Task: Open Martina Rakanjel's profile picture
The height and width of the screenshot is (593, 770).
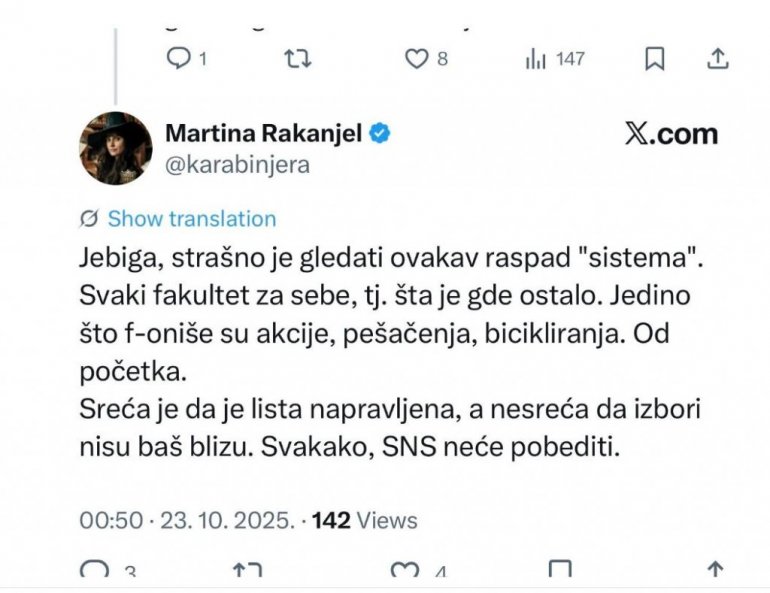Action: point(116,148)
